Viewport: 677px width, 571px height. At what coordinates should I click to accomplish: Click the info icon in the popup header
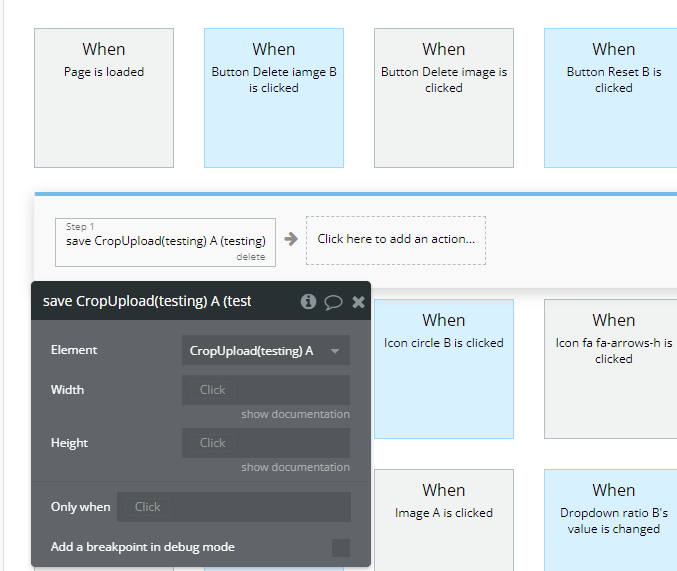[308, 301]
